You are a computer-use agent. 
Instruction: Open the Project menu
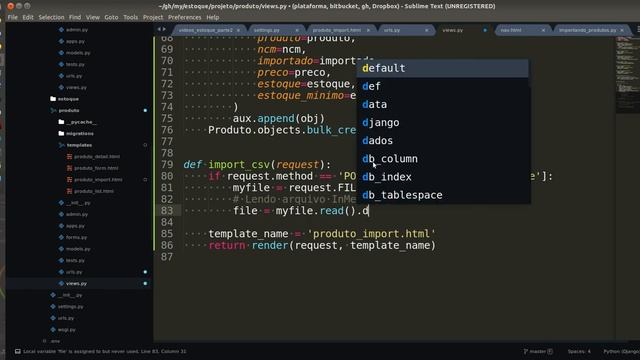click(153, 17)
